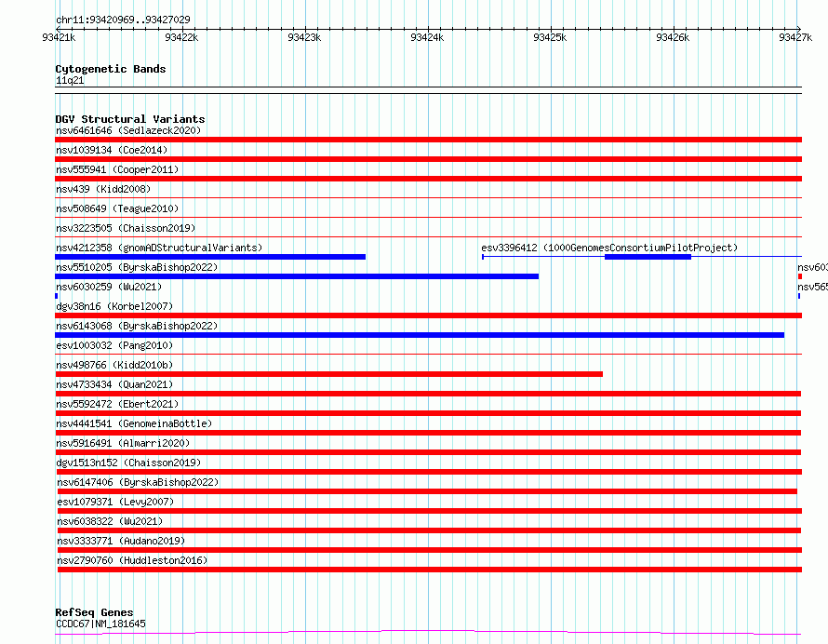The image size is (828, 644).
Task: Open esv1003032 (Pang2010) variant
Action: point(114,345)
